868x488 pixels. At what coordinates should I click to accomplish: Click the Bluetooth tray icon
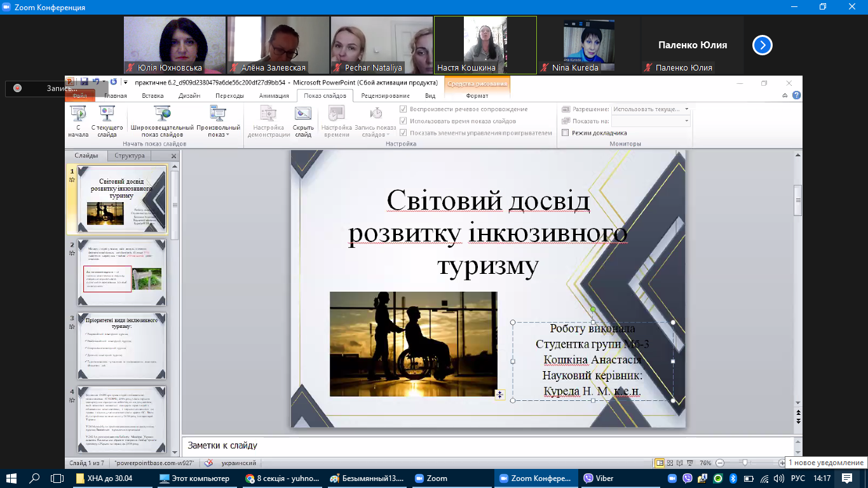733,478
